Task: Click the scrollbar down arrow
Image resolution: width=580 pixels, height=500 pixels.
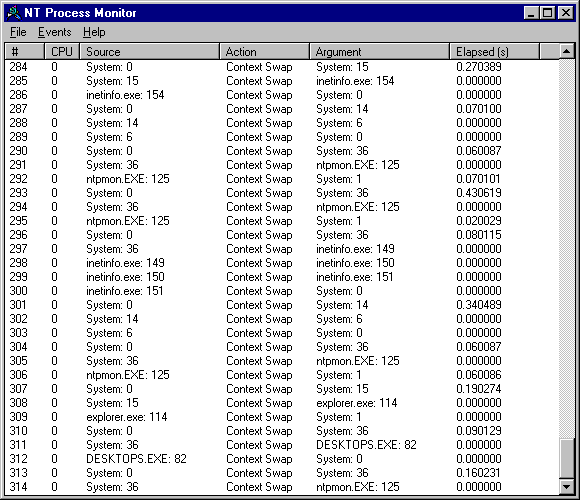Action: pyautogui.click(x=566, y=487)
